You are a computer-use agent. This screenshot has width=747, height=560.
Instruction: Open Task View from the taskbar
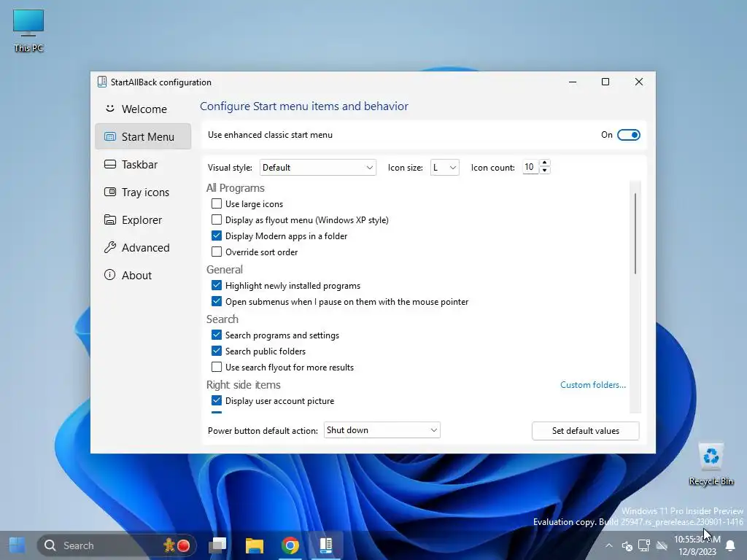pos(217,545)
